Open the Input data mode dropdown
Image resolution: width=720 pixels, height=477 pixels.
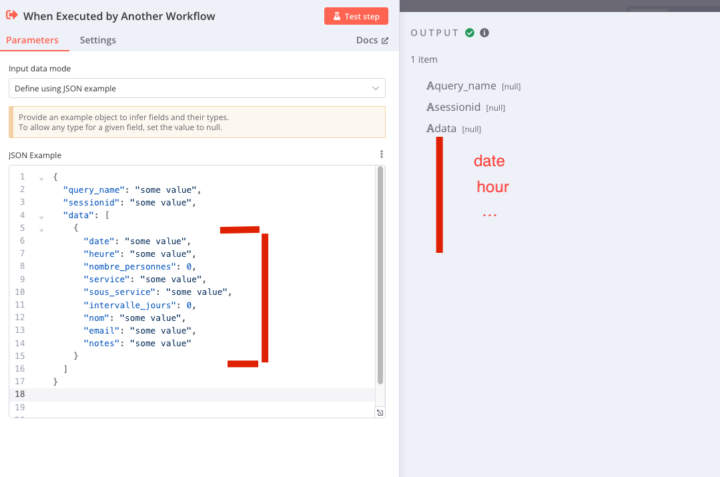click(197, 88)
